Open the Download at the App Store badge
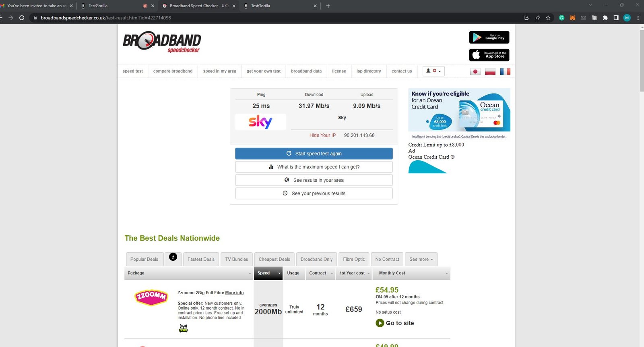 click(489, 55)
